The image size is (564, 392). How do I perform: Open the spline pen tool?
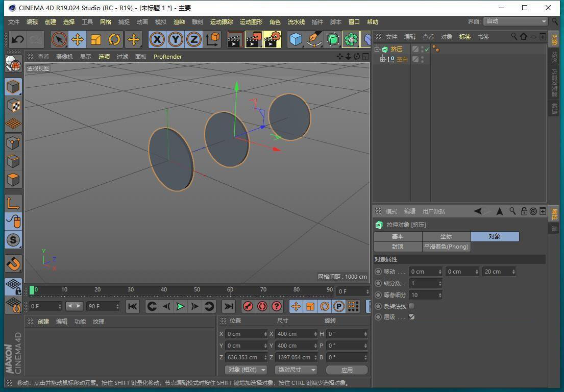click(314, 39)
